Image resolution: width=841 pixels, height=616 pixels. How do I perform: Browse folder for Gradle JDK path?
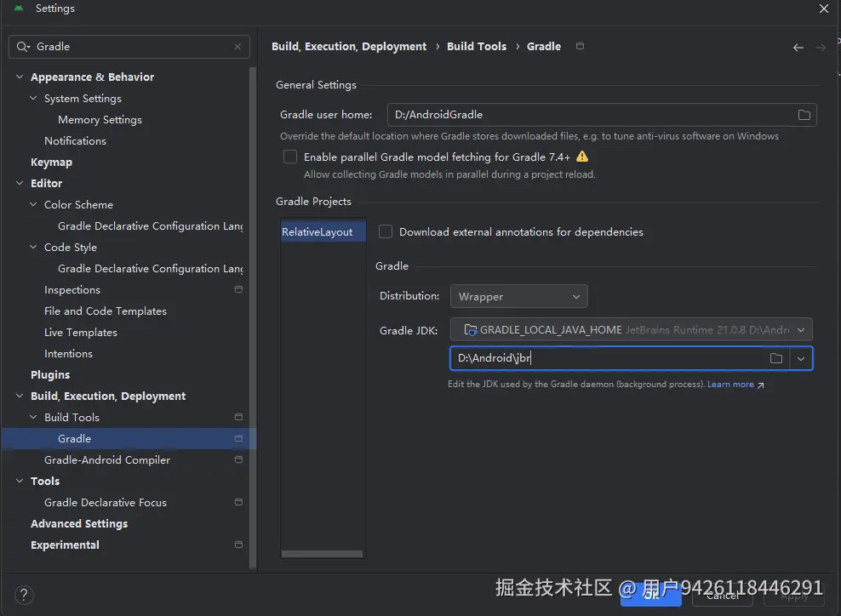coord(775,358)
